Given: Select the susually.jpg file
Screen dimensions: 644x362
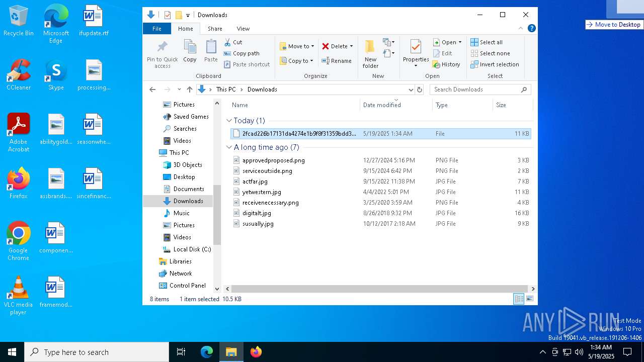Looking at the screenshot, I should pyautogui.click(x=258, y=224).
